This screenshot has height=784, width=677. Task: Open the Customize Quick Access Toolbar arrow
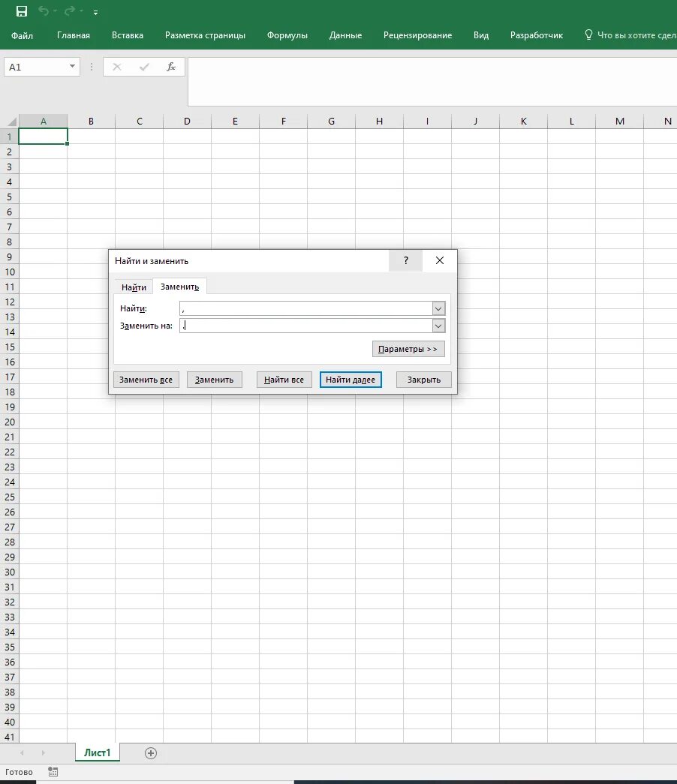(95, 12)
